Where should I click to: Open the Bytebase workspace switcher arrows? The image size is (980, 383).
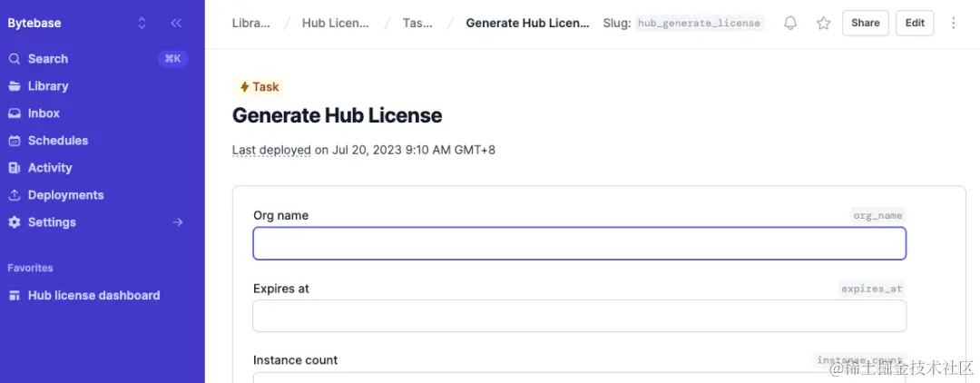click(x=142, y=23)
